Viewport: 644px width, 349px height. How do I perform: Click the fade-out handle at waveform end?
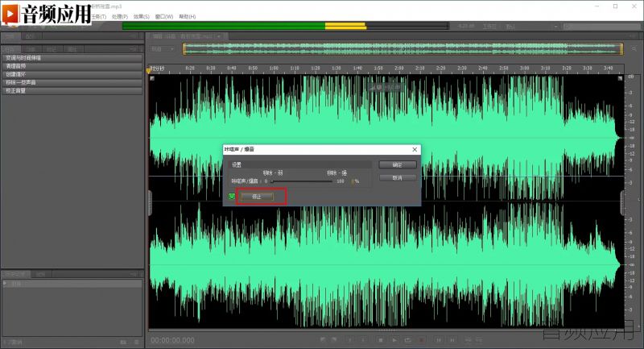(620, 78)
